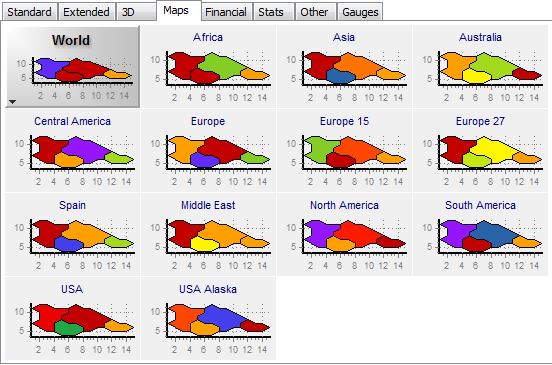Select the USA Alaska map thumbnail
The height and width of the screenshot is (365, 552).
[208, 319]
